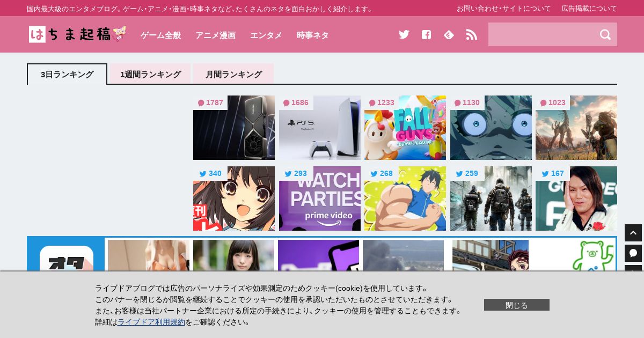Open the PS5 article thumbnail with 1686 comments

point(320,128)
